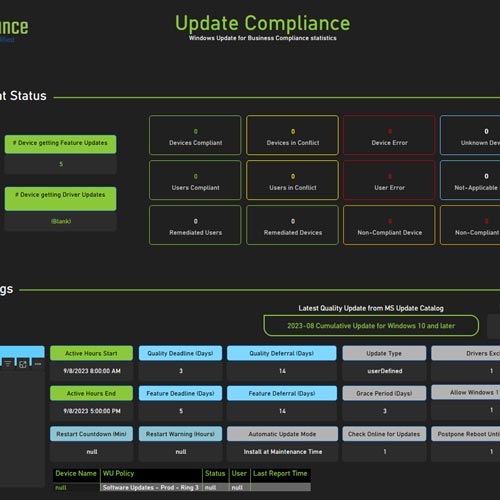Select the (Blank) value under Driver Updates
The height and width of the screenshot is (500, 500).
[61, 221]
